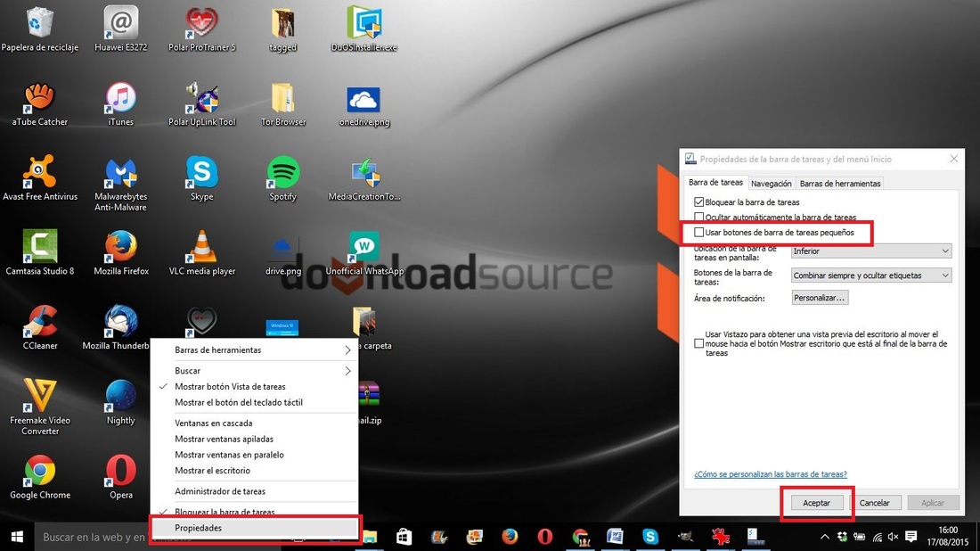Select the iTunes desktop icon
Viewport: 980px width, 551px height.
point(120,103)
